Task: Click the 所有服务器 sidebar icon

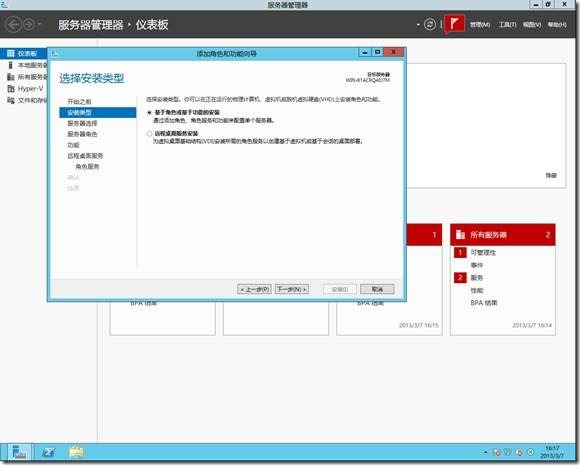Action: (x=11, y=77)
